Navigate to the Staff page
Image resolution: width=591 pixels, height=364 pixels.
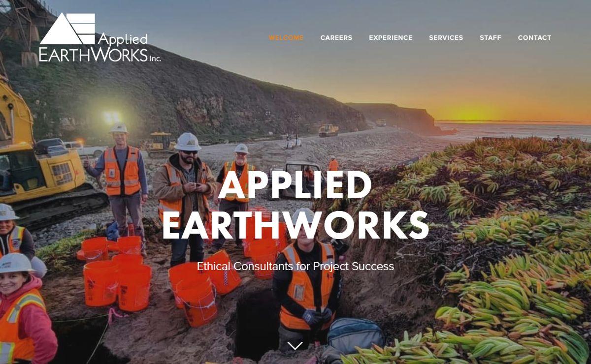tap(491, 38)
